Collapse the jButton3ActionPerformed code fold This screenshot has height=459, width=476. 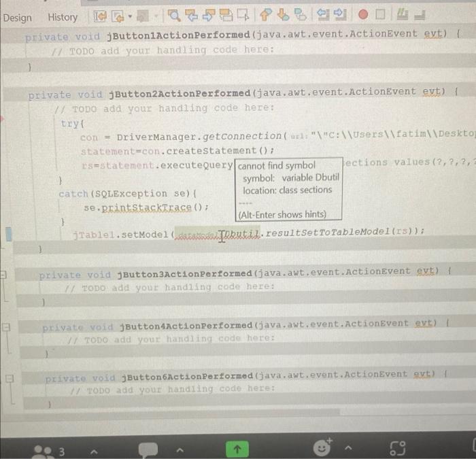coord(3,275)
